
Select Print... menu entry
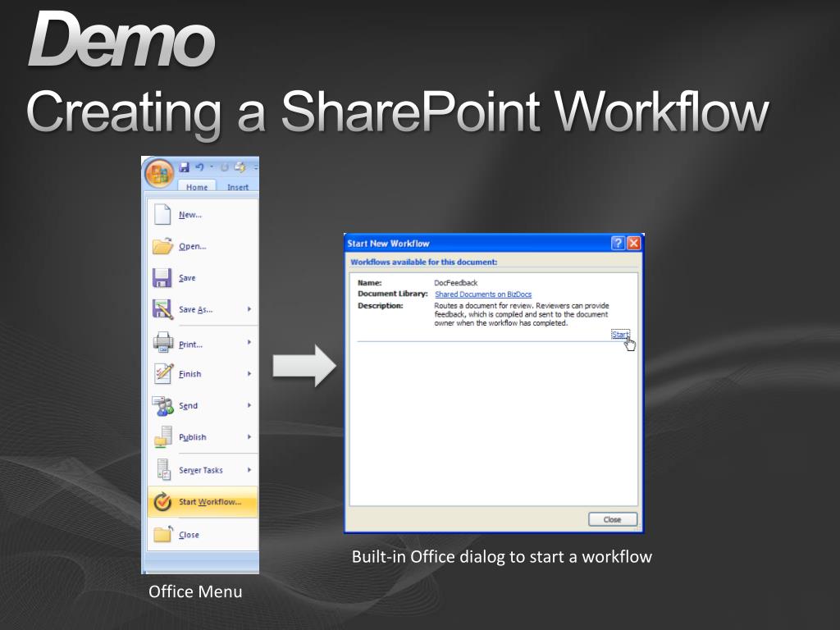(x=203, y=342)
